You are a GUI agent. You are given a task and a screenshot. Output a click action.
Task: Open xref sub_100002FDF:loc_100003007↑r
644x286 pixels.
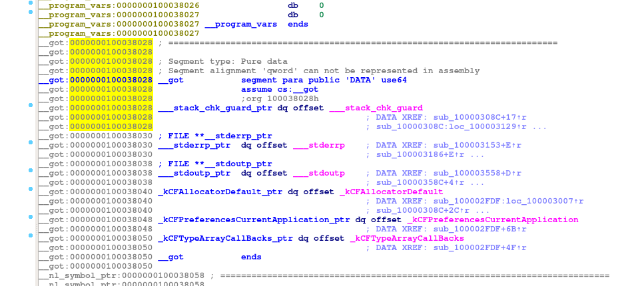coord(508,201)
